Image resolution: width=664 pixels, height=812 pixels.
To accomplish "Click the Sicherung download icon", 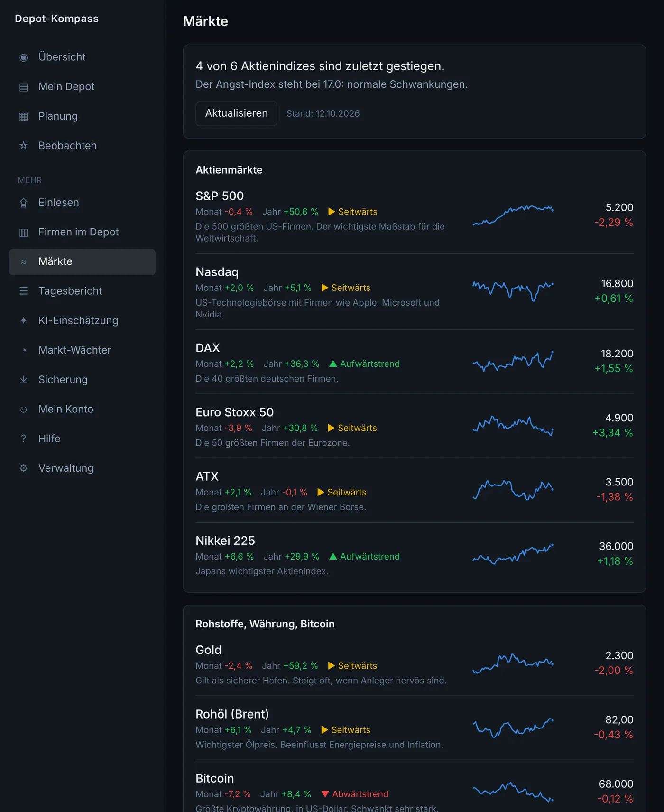I will [24, 380].
